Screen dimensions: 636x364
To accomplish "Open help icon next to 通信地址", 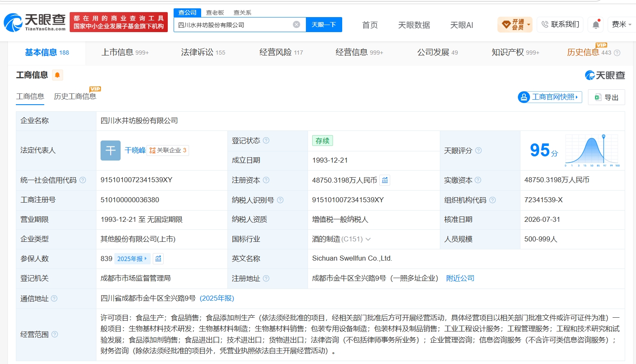I will [x=54, y=299].
